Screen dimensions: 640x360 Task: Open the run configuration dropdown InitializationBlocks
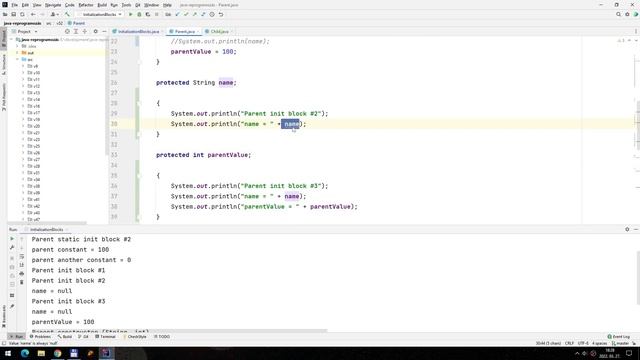[100, 14]
